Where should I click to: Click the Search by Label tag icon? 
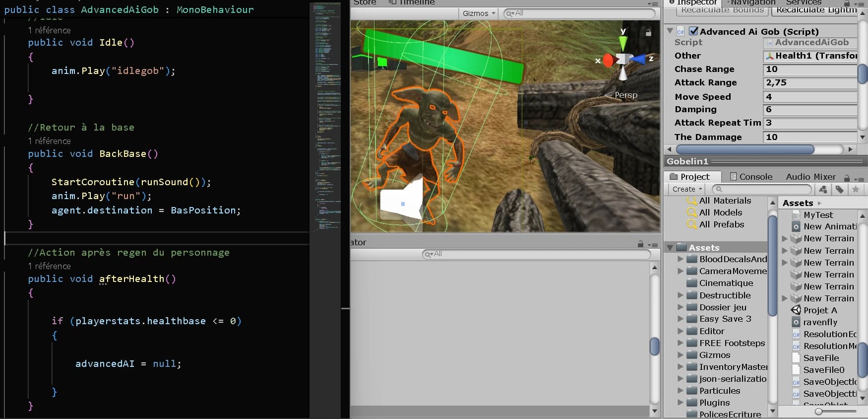tap(839, 189)
